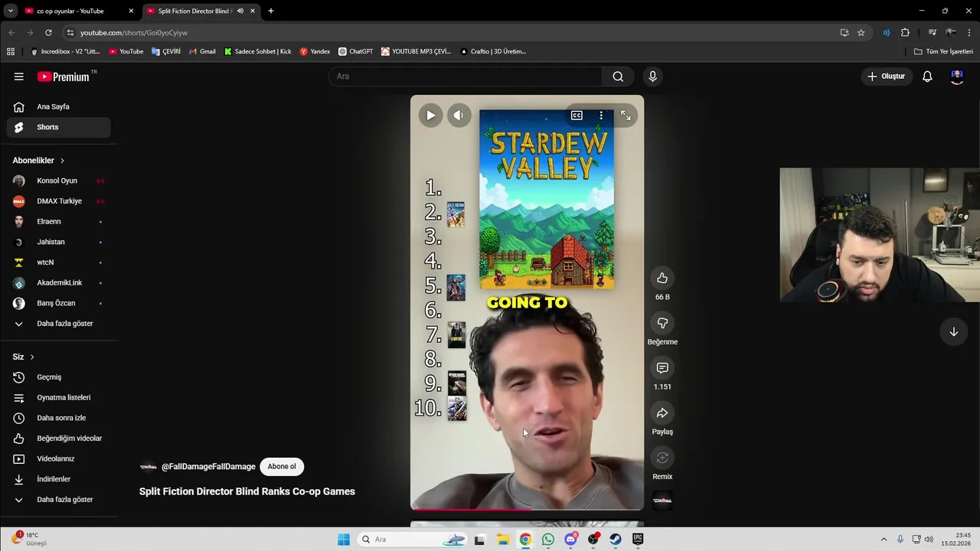Screen dimensions: 980x551
Task: Click Oluştur create button
Action: [x=886, y=77]
